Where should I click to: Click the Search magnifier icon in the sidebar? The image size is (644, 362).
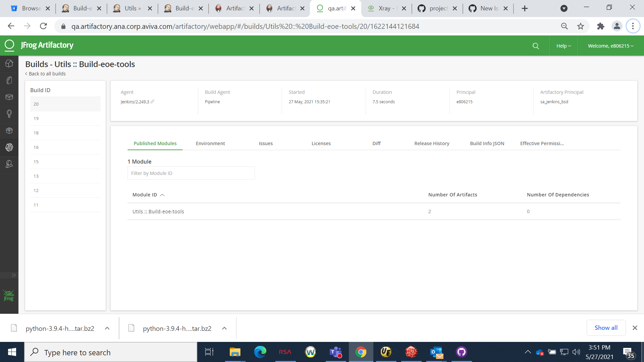pos(9,114)
